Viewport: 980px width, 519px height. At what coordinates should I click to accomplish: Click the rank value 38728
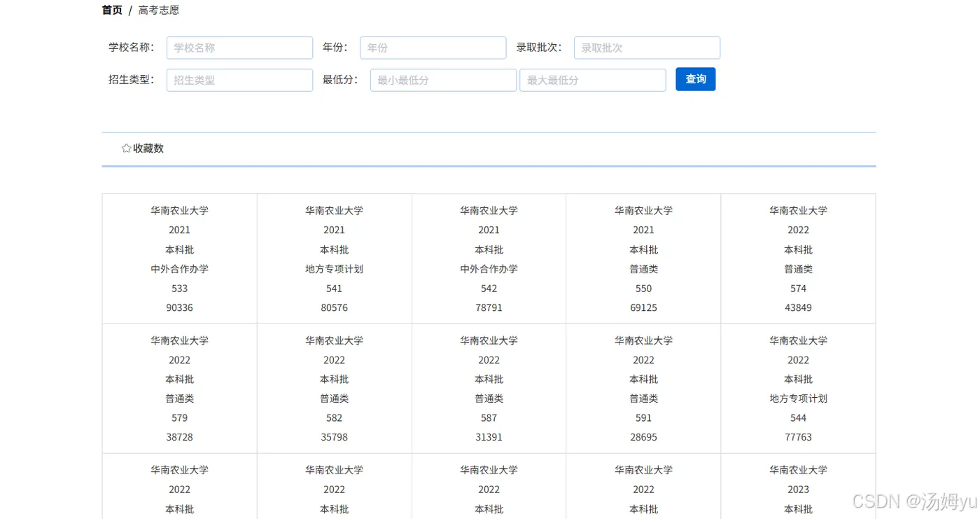point(179,437)
